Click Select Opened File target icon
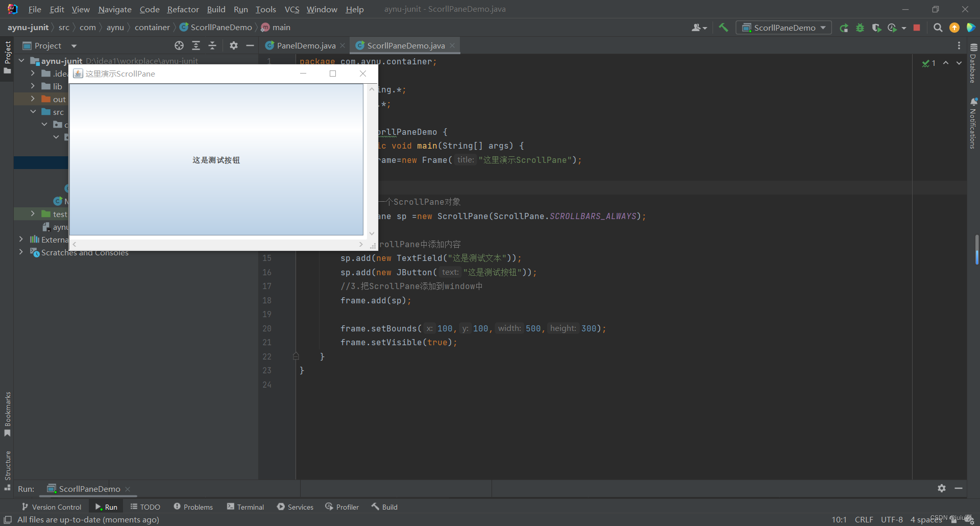The width and height of the screenshot is (980, 526). (x=179, y=45)
